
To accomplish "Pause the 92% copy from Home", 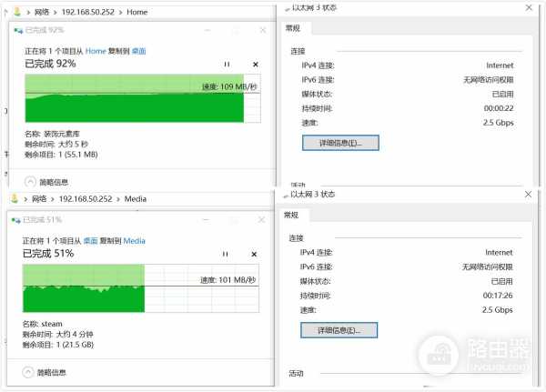I will (227, 64).
